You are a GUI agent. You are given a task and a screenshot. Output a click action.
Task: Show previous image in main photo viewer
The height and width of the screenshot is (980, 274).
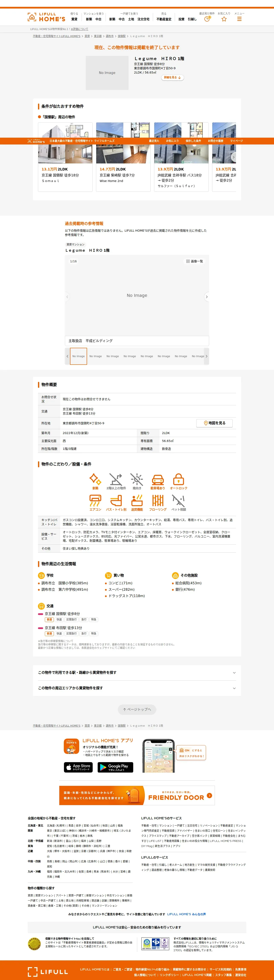67,297
